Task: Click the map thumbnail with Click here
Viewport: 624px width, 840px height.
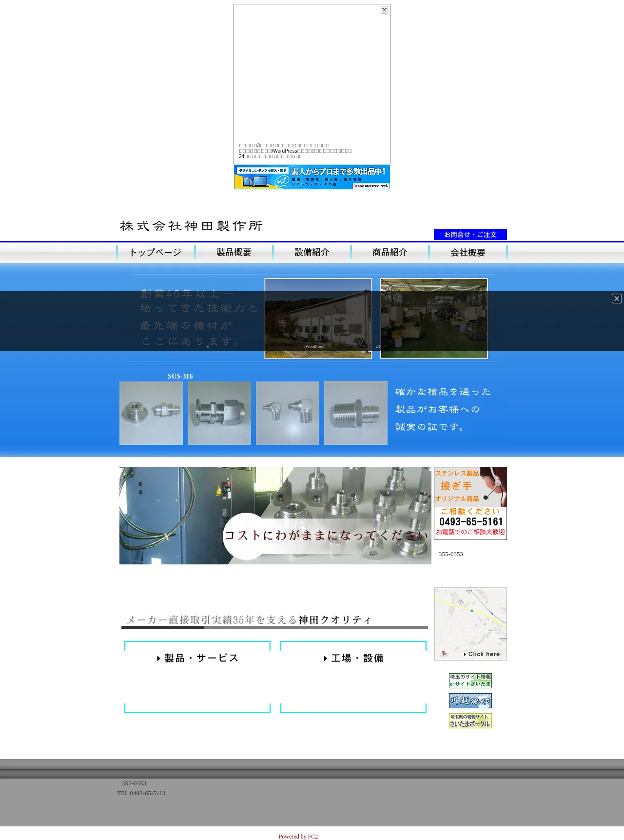Action: (x=470, y=624)
